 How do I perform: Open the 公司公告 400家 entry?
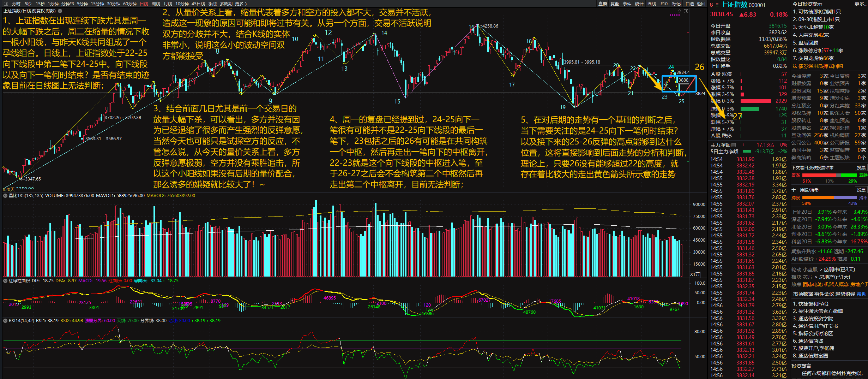pos(810,143)
